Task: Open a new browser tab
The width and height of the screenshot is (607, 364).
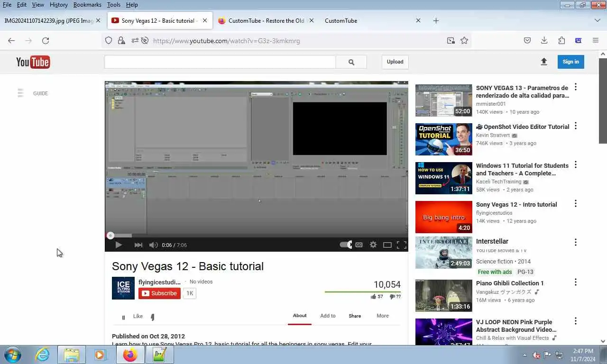Action: pyautogui.click(x=436, y=21)
